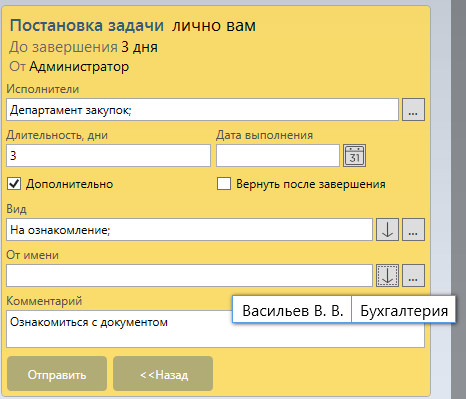Click ellipsis button next to Вид field
The image size is (466, 399).
pyautogui.click(x=413, y=229)
